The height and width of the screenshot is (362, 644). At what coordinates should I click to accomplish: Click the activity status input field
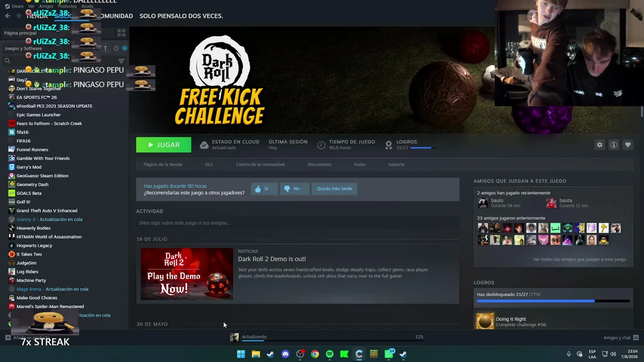(297, 223)
